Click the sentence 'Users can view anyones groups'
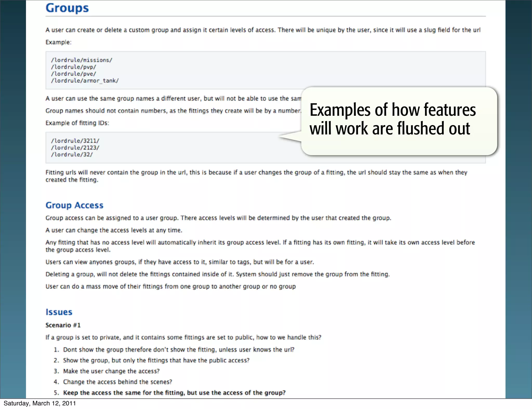532x409 pixels. [x=180, y=262]
